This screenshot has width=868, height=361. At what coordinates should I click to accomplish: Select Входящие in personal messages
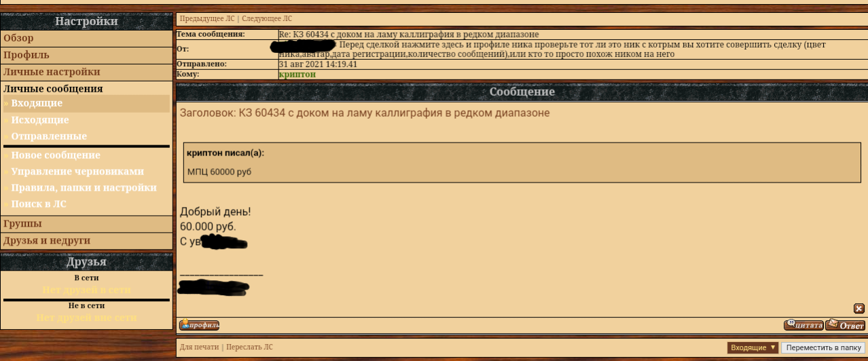click(x=37, y=103)
